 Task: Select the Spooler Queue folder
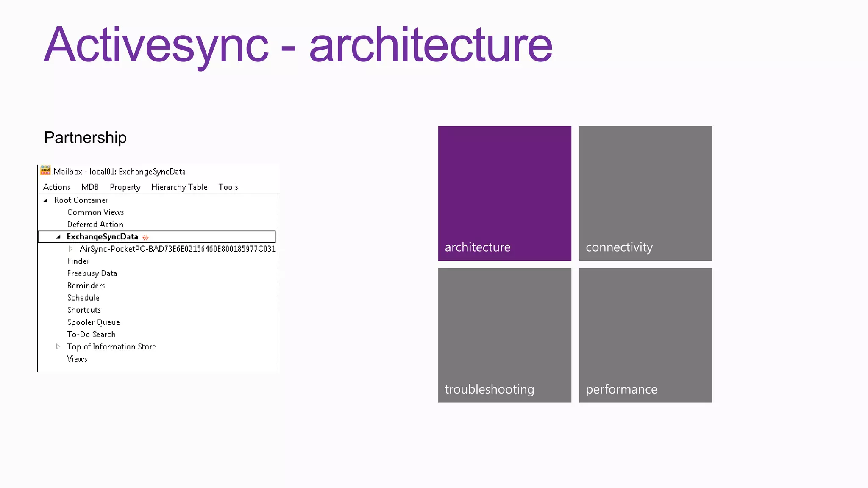94,322
